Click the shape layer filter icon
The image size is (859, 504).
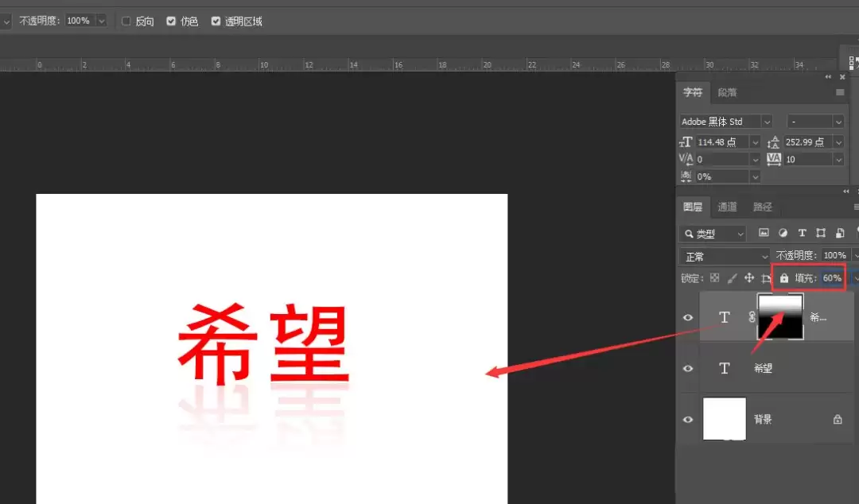coord(821,233)
